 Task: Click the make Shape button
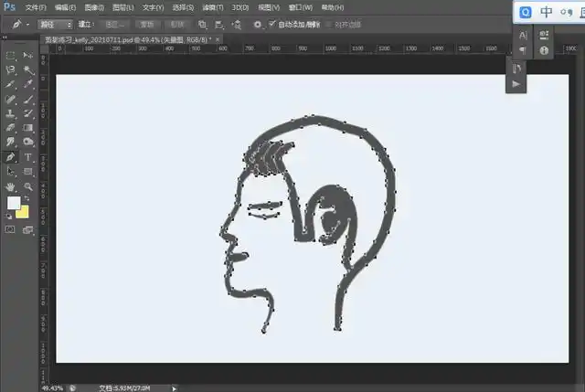click(x=177, y=25)
